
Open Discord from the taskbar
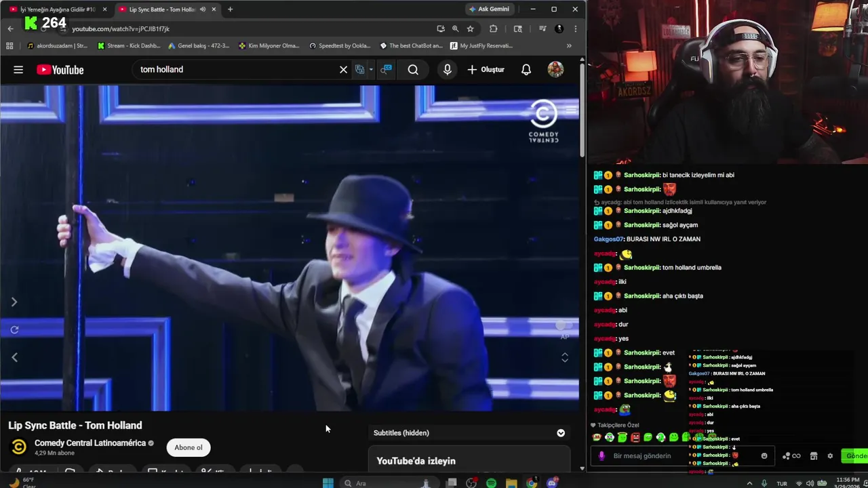pos(552,483)
